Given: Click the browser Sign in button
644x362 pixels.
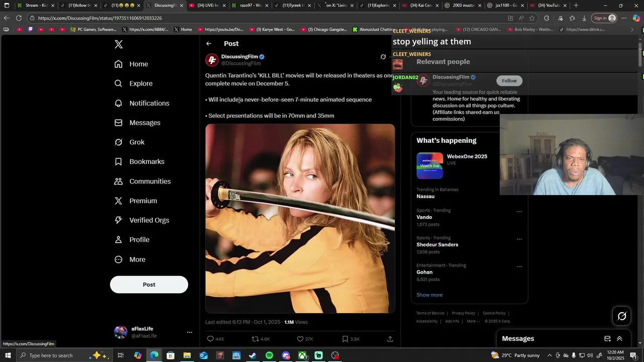Looking at the screenshot, I should click(604, 18).
